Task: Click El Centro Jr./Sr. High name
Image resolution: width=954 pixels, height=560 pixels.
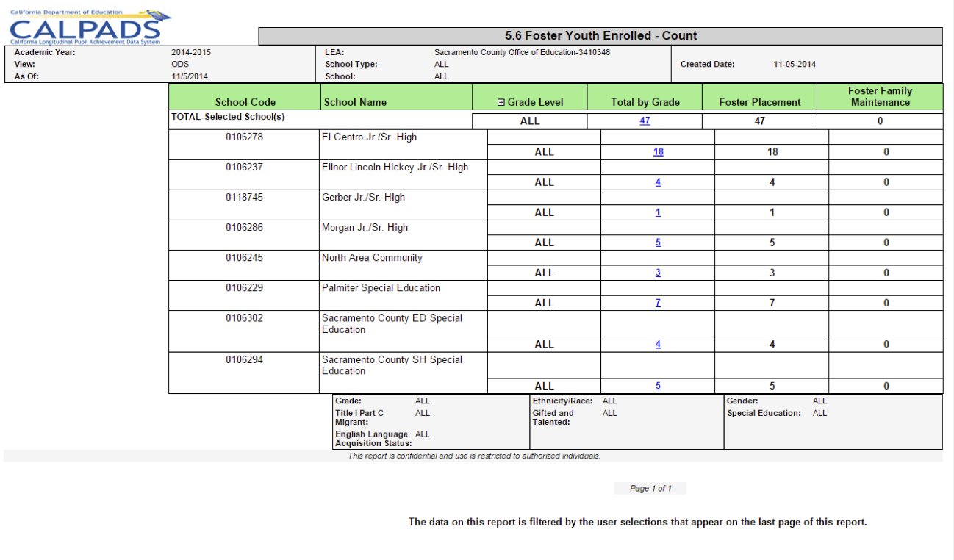Action: pyautogui.click(x=369, y=137)
